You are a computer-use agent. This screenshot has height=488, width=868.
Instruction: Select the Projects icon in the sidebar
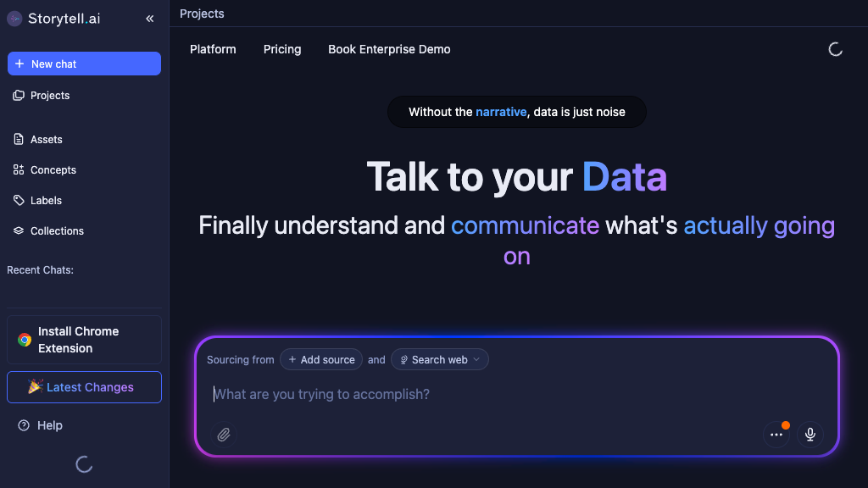tap(18, 95)
